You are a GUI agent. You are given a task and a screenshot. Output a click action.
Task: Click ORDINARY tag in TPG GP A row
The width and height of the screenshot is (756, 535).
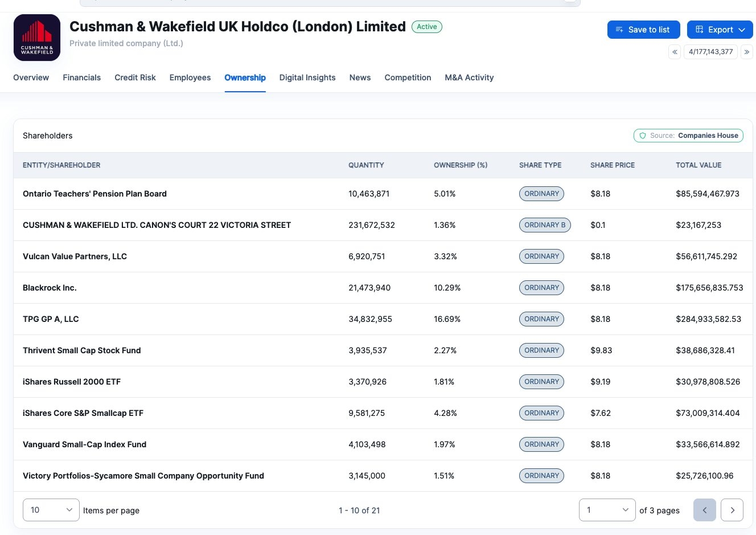click(x=541, y=319)
